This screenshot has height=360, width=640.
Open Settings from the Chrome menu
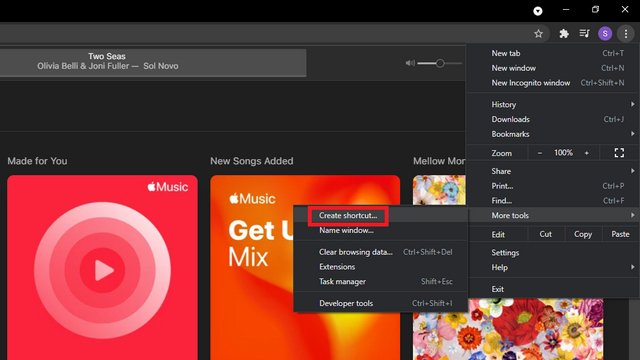click(x=552, y=253)
